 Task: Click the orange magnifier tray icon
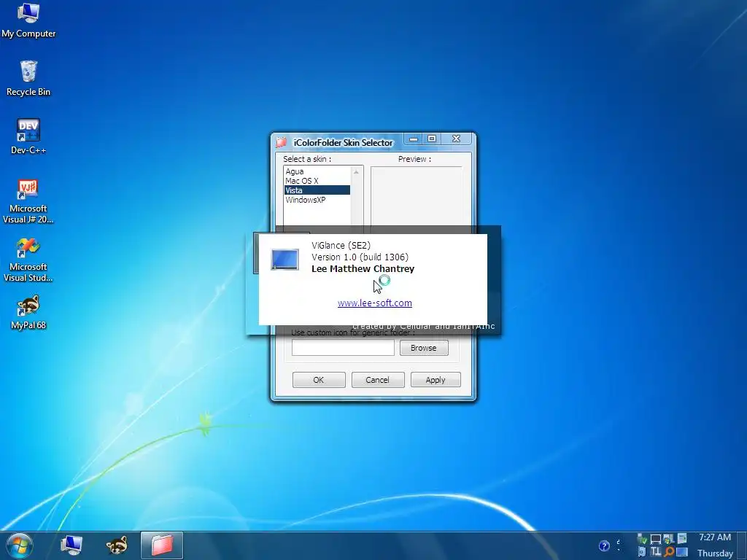(x=669, y=552)
